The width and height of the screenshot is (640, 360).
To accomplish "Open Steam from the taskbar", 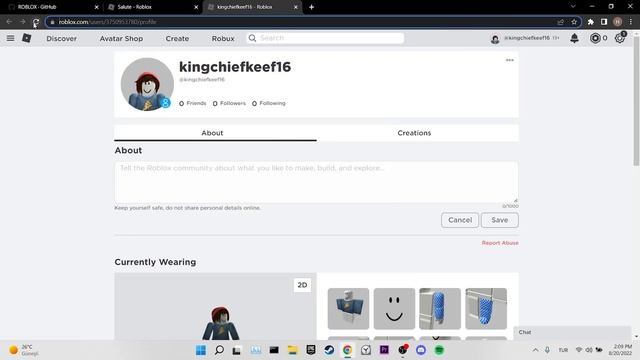I will pos(329,350).
